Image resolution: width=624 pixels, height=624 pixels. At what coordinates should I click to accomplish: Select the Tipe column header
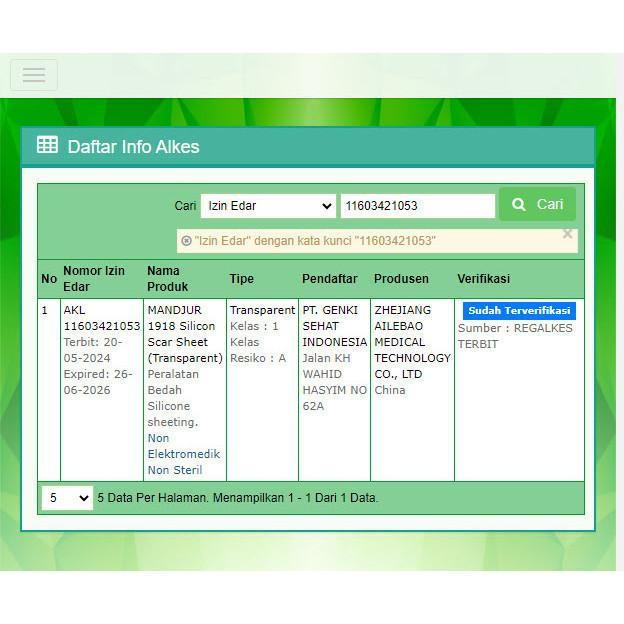coord(242,279)
